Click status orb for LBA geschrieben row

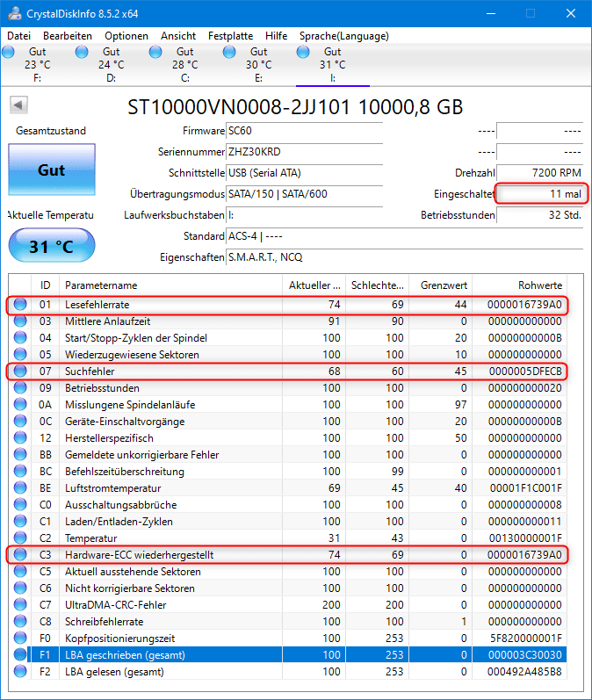(x=20, y=654)
